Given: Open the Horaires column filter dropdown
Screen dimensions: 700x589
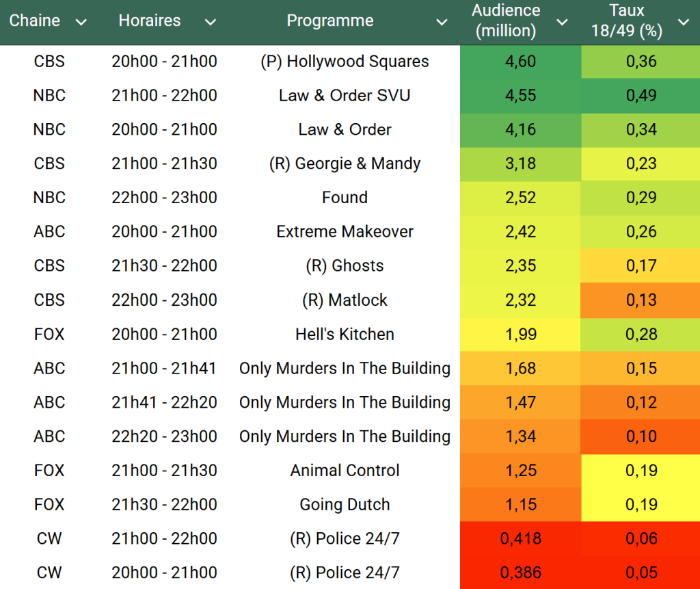Looking at the screenshot, I should pos(211,23).
